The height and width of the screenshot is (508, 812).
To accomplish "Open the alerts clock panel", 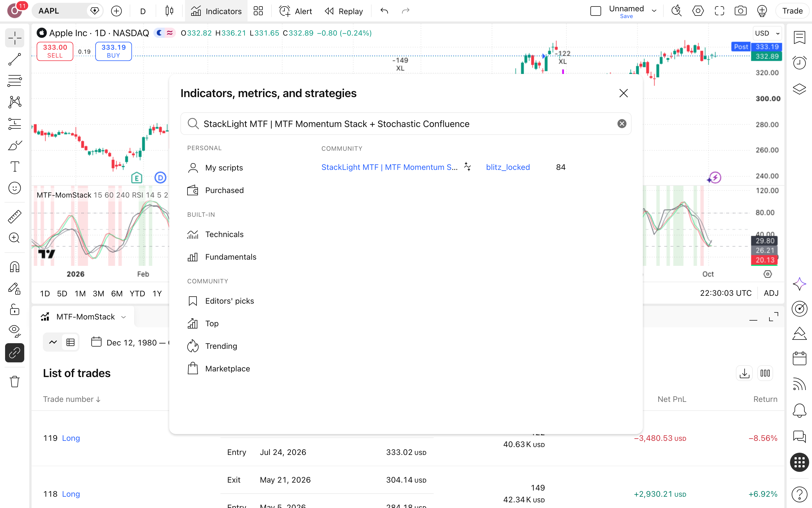I will tap(800, 62).
